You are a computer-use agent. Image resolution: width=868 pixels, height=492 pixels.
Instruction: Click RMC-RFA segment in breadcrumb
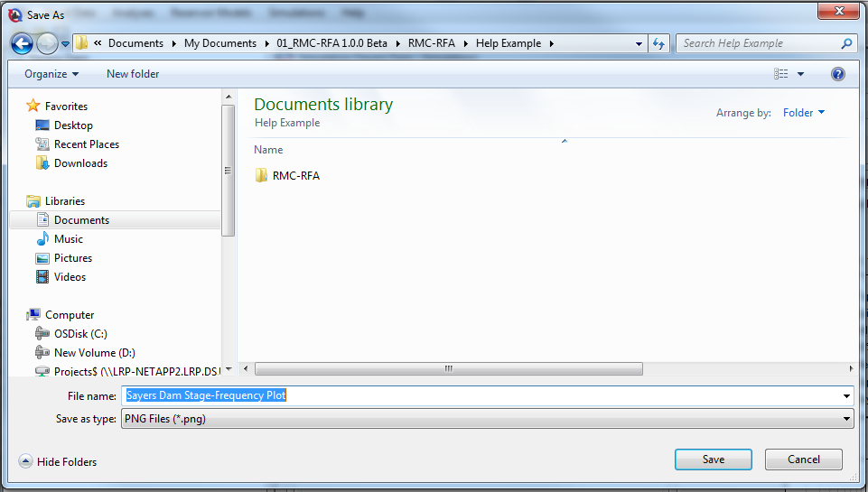pos(431,43)
